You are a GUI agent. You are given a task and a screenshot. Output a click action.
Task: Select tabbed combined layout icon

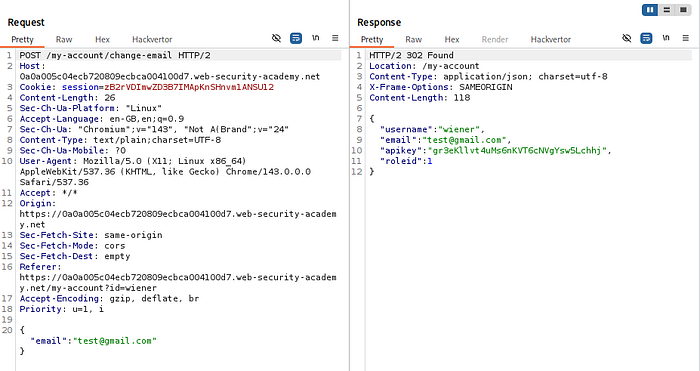683,10
